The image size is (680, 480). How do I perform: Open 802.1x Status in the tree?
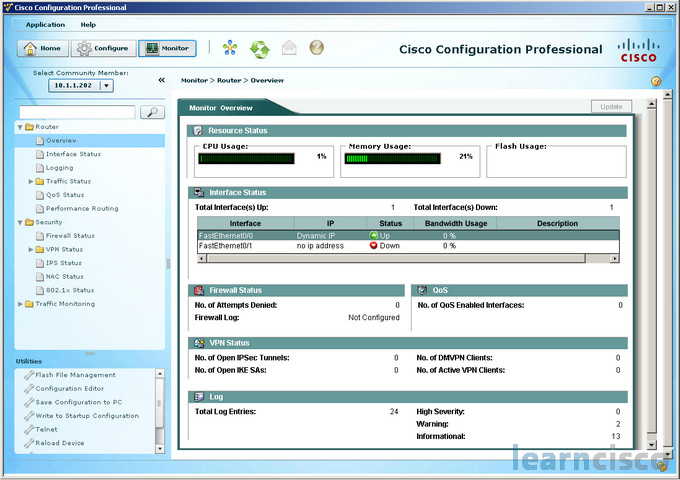tap(70, 291)
